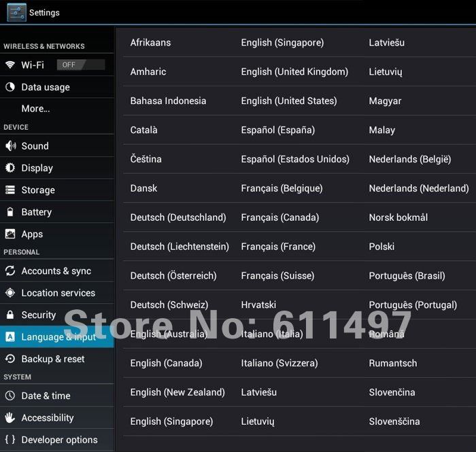Select English (Canada) language
The image size is (476, 452).
[x=167, y=363]
